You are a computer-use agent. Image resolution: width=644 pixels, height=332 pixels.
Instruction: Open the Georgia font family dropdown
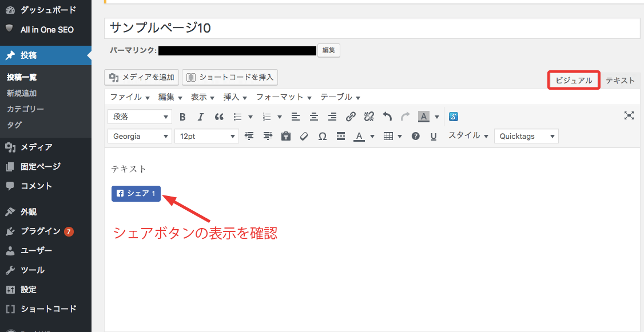pyautogui.click(x=140, y=137)
